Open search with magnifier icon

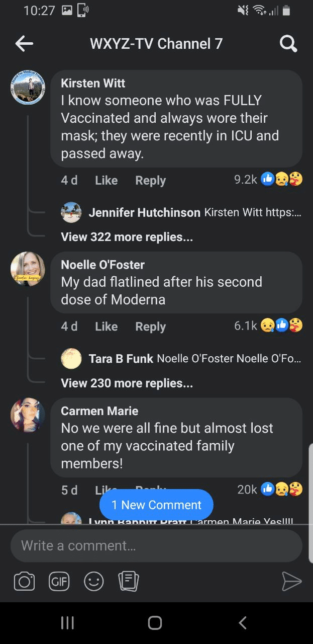tap(288, 44)
